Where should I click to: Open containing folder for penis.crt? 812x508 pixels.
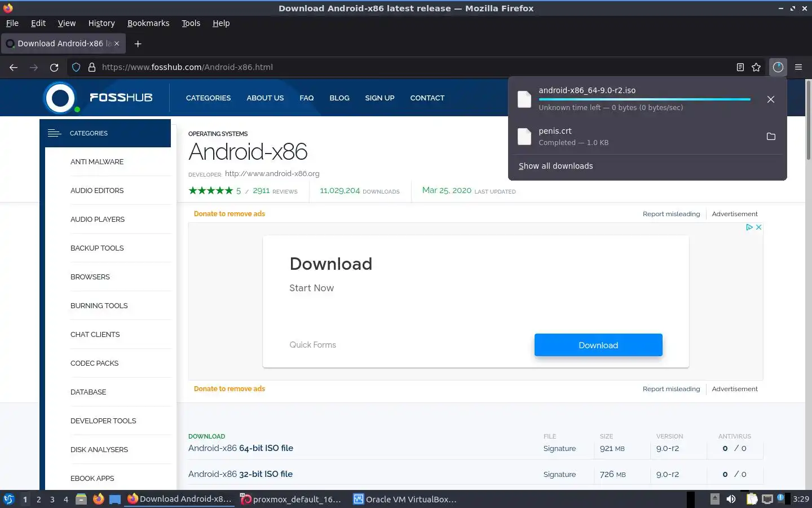click(x=771, y=137)
